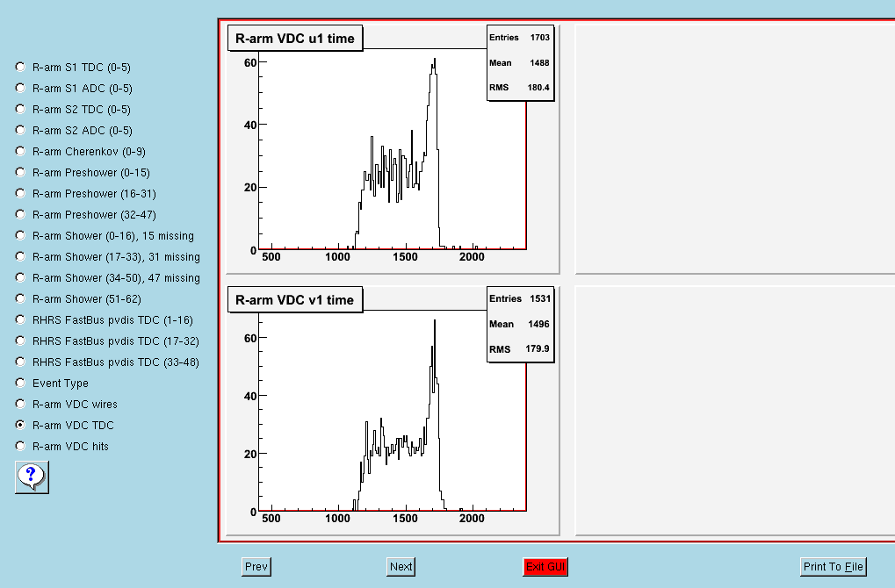The image size is (895, 588).
Task: Choose R-arm S2 ADC (0-5) plots
Action: click(x=20, y=131)
